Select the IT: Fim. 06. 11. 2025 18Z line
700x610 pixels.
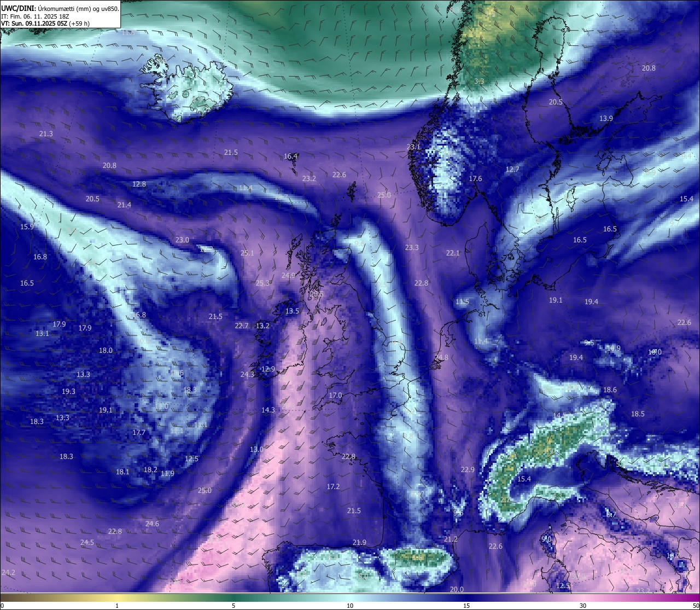(x=34, y=16)
